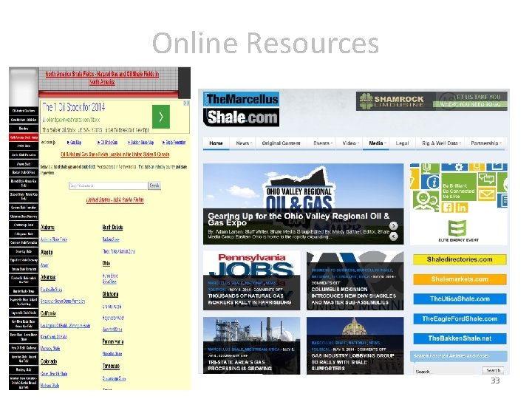This screenshot has width=532, height=399.
Task: Open the Monterey Shale link under California
Action: 50,349
